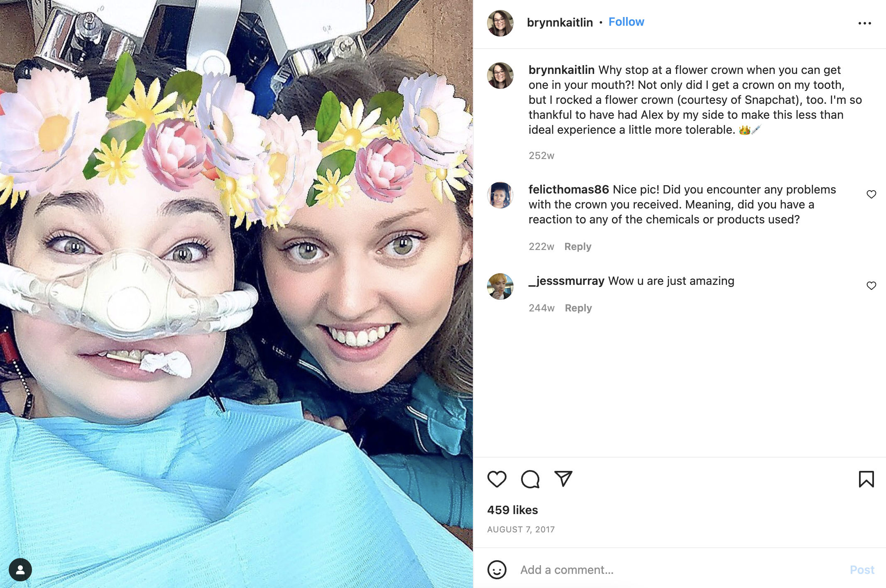Screen dimensions: 886x588
Task: Open the August 7, 2017 post date link
Action: click(521, 529)
